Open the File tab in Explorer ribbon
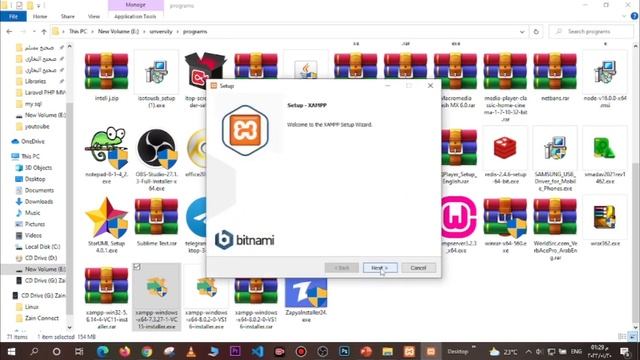The height and width of the screenshot is (360, 640). (13, 16)
